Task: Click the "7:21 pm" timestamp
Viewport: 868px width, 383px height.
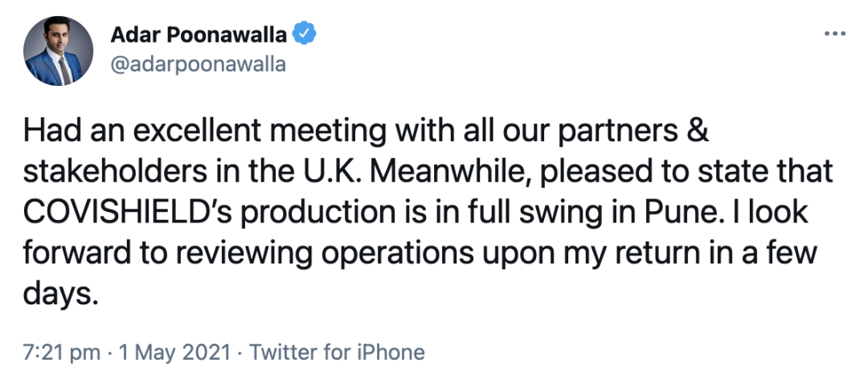Action: click(x=61, y=352)
